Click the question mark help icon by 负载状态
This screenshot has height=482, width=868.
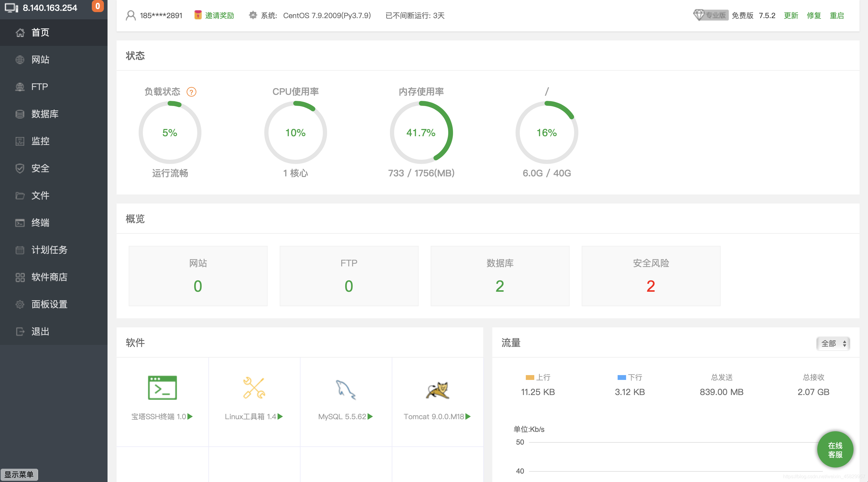(191, 92)
